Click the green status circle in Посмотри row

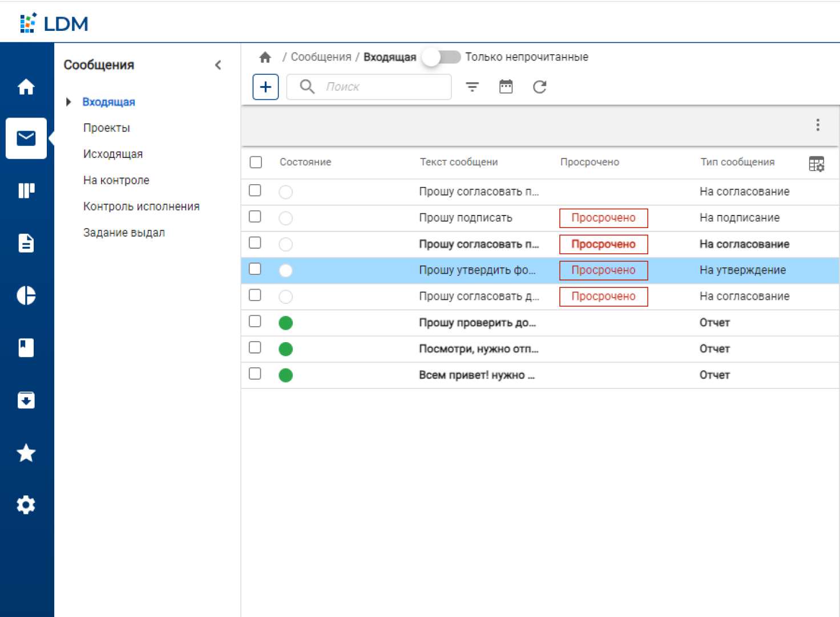pyautogui.click(x=286, y=349)
